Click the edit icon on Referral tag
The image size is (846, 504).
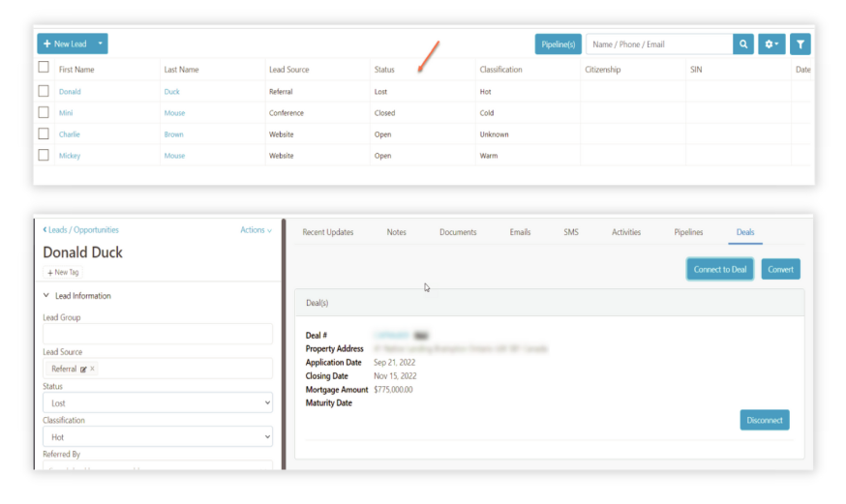83,370
